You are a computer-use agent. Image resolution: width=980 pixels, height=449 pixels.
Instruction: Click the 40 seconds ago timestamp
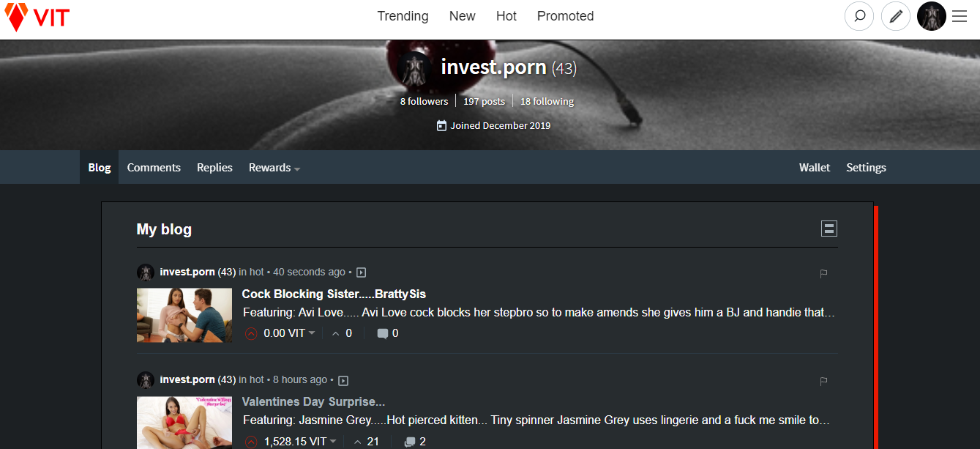pyautogui.click(x=309, y=272)
